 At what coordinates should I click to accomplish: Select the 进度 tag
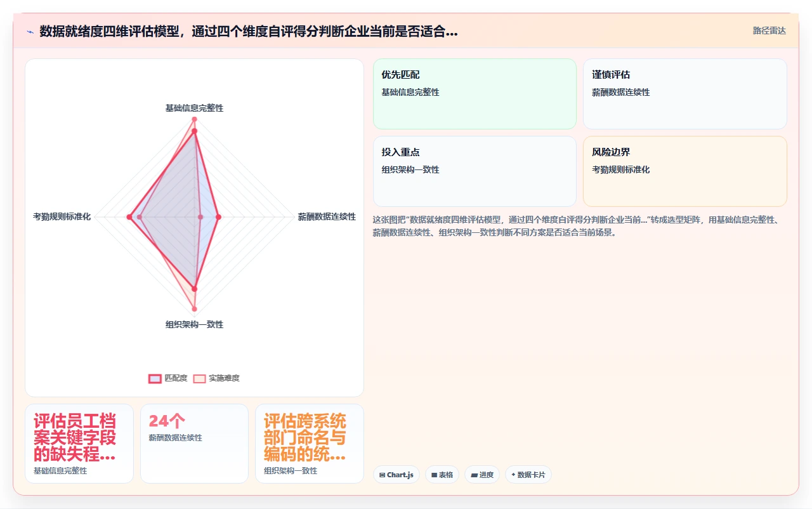point(482,475)
